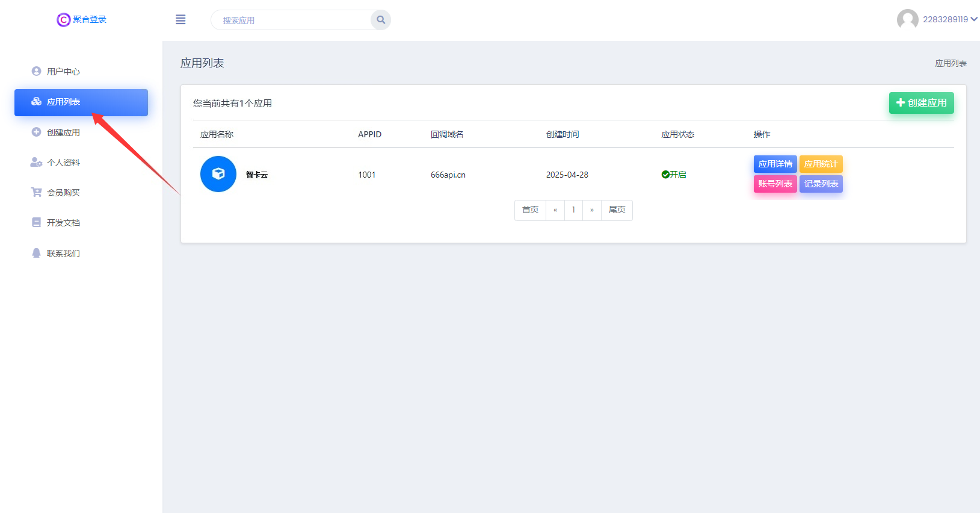Open the purple 记录列表 button
The height and width of the screenshot is (513, 980).
pyautogui.click(x=821, y=184)
